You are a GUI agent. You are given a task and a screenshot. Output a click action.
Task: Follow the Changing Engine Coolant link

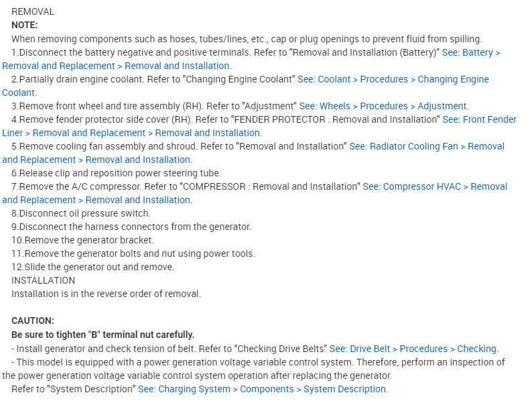point(393,79)
